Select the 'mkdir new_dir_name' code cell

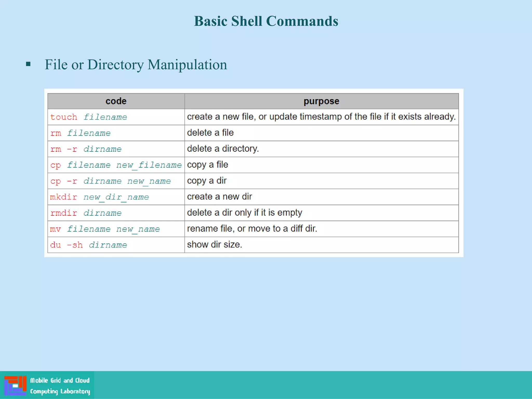point(116,197)
